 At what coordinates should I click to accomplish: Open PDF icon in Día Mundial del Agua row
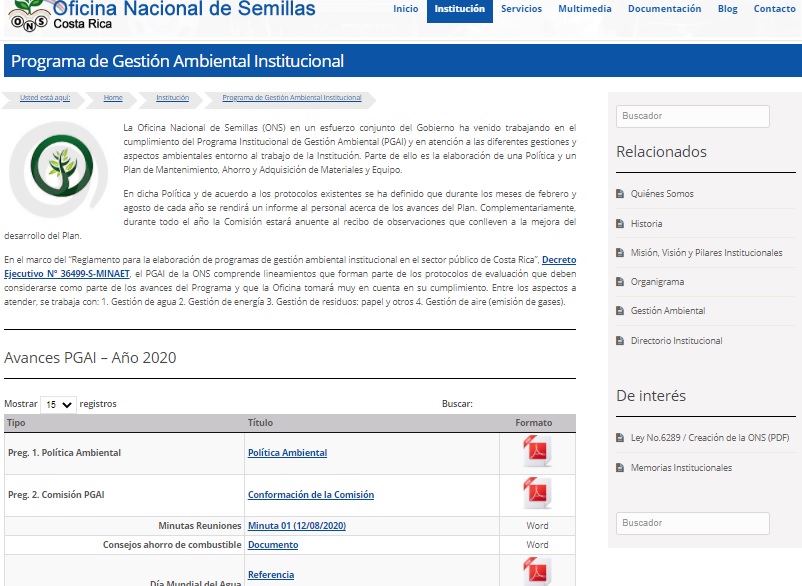tap(537, 573)
